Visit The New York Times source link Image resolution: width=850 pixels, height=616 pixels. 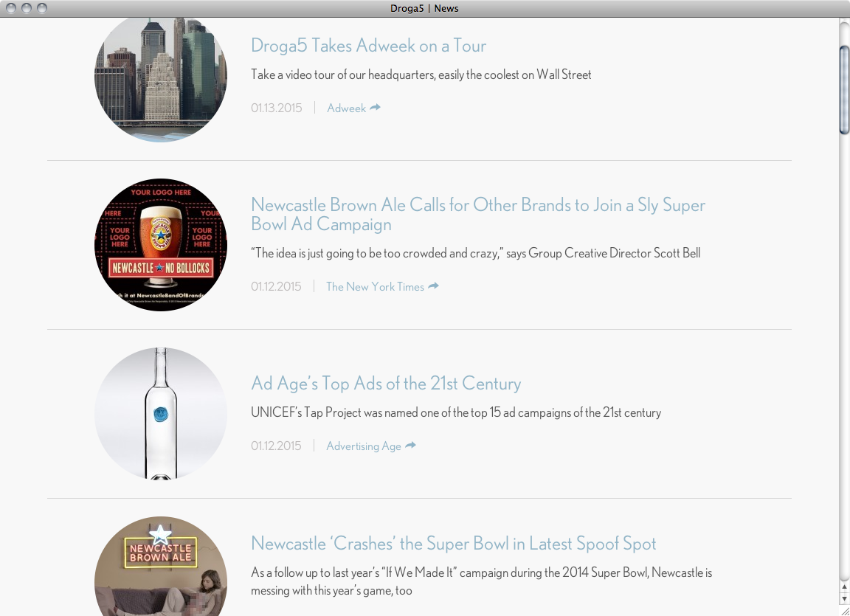(375, 287)
